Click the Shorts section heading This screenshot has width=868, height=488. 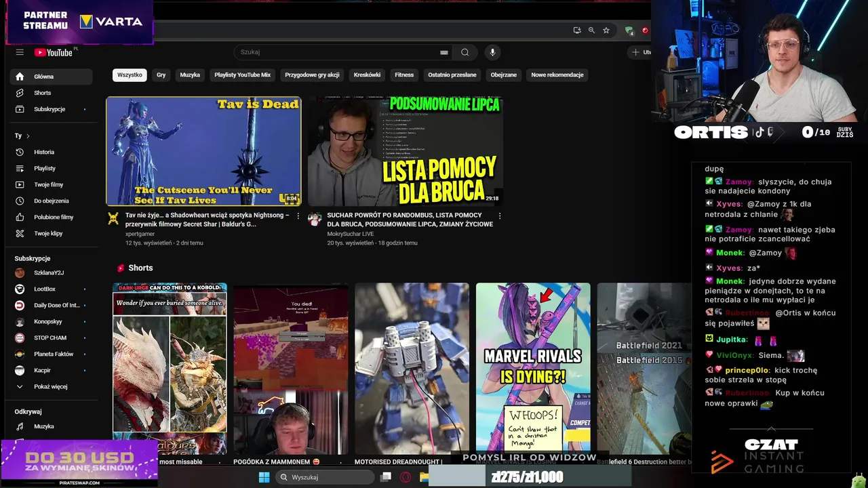point(140,268)
